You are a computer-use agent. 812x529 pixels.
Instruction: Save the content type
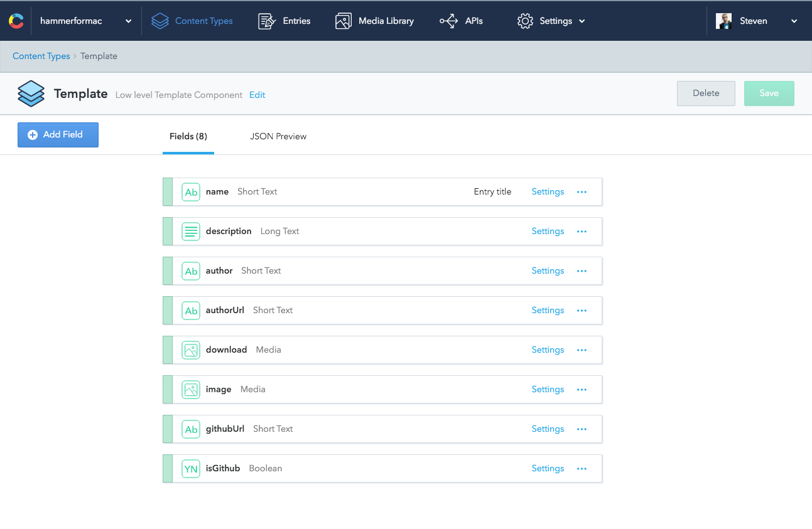coord(769,93)
